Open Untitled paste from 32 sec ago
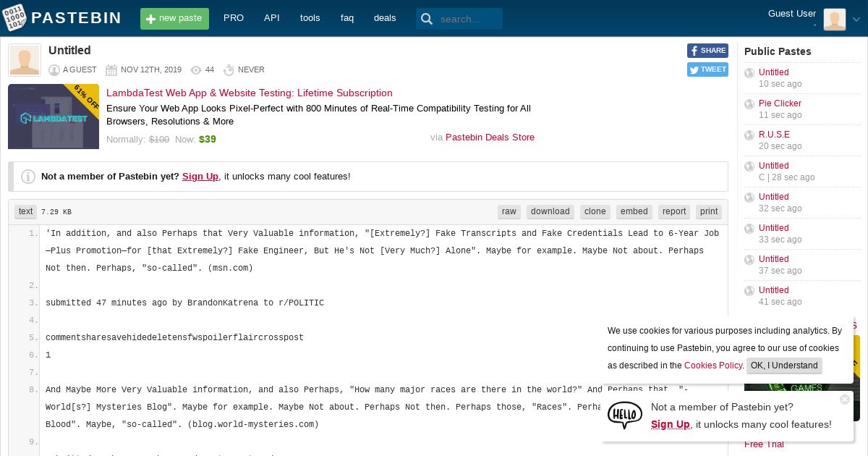Screen dimensions: 868x456 click(x=773, y=197)
